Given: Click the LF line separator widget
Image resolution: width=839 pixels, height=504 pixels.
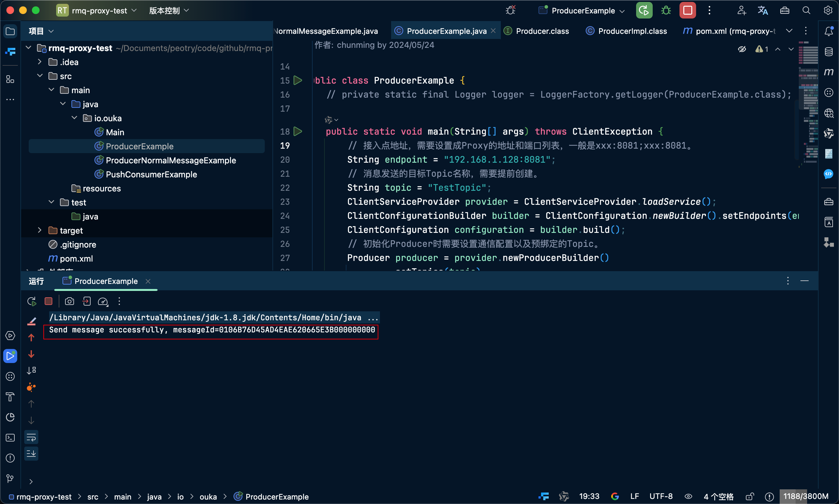Looking at the screenshot, I should [x=635, y=497].
